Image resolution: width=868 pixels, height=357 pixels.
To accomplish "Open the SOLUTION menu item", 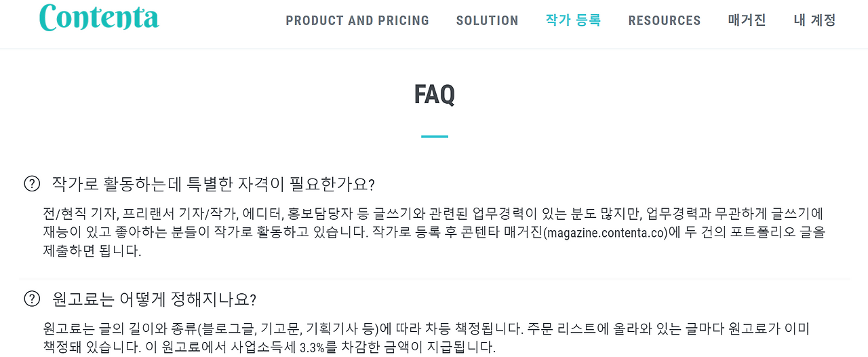I will pos(487,20).
